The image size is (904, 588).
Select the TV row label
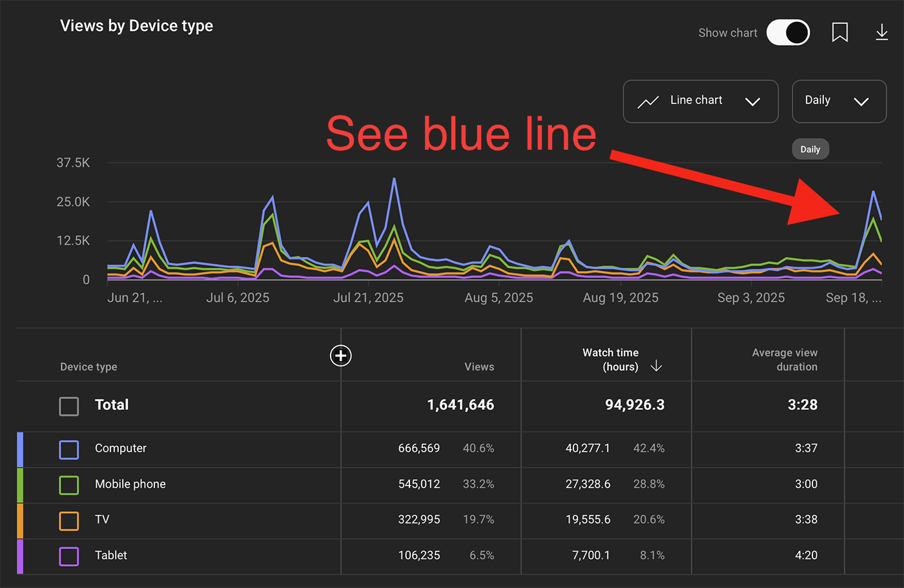pyautogui.click(x=102, y=520)
